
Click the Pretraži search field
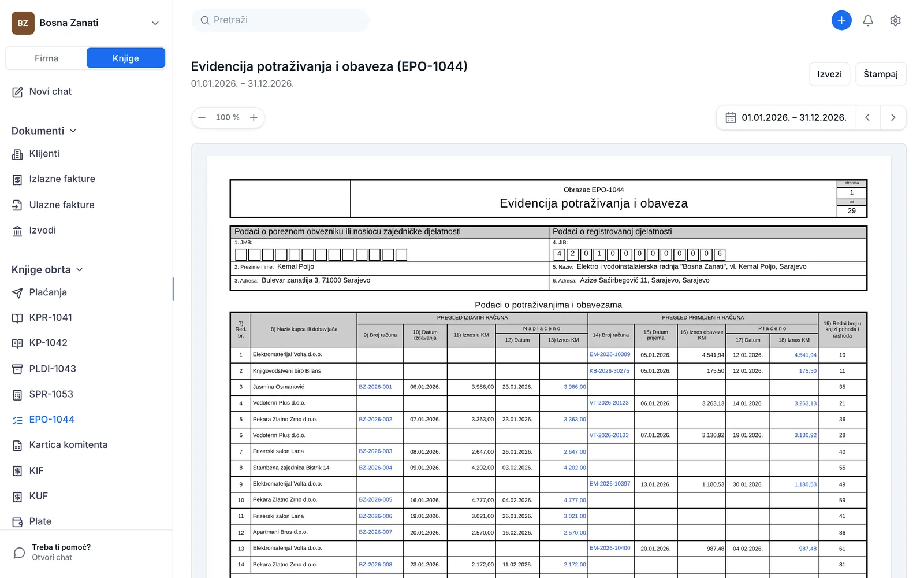click(x=281, y=20)
